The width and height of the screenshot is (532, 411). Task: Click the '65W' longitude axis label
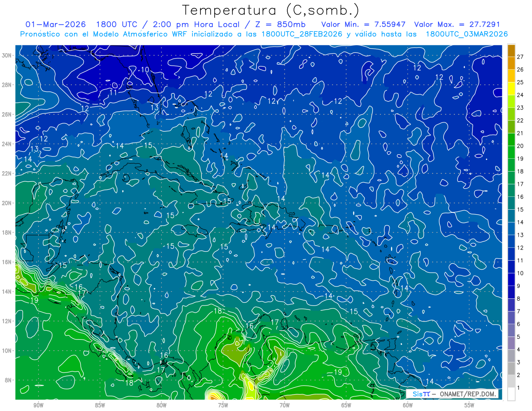(346, 405)
